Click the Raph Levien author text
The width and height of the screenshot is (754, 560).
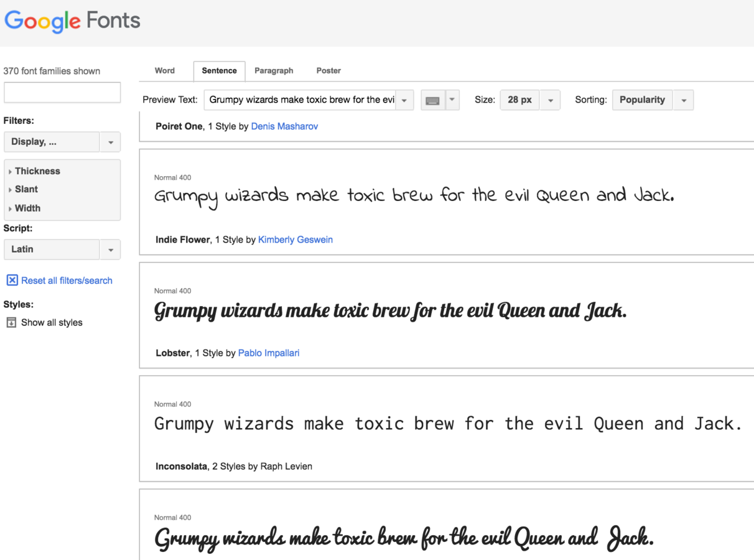pyautogui.click(x=286, y=466)
